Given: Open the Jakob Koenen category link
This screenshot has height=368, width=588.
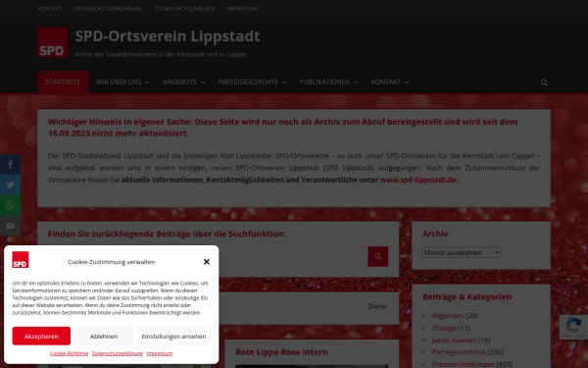Looking at the screenshot, I should pos(454,340).
